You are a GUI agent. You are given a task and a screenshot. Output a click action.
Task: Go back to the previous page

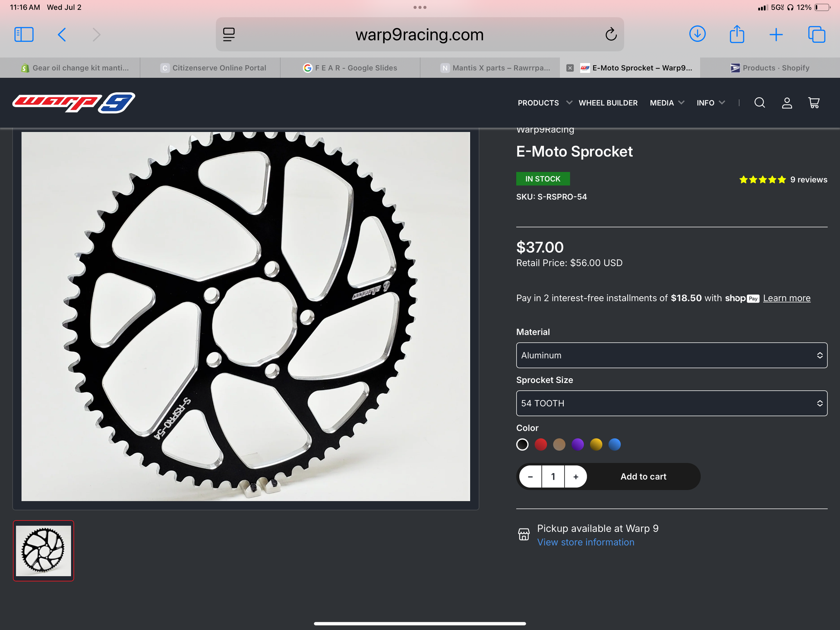coord(62,35)
